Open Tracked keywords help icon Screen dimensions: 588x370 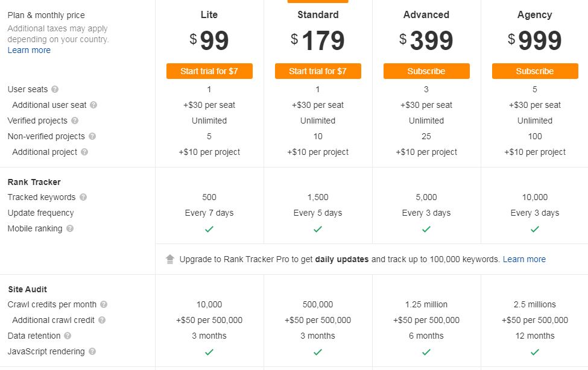click(x=83, y=197)
